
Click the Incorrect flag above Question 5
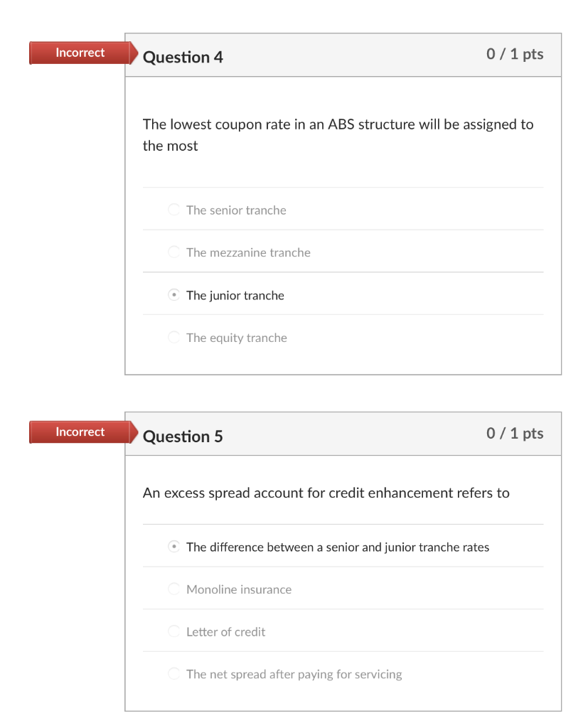[x=80, y=432]
